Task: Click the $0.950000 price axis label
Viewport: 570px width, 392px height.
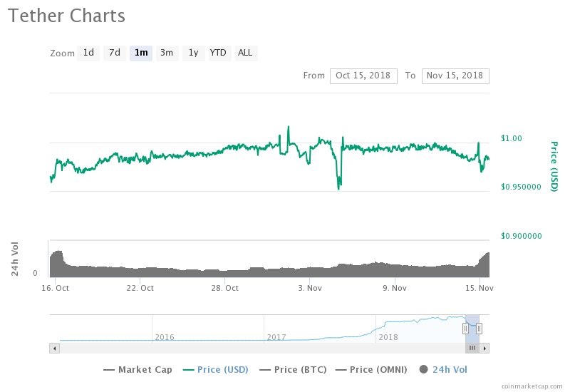Action: (521, 187)
